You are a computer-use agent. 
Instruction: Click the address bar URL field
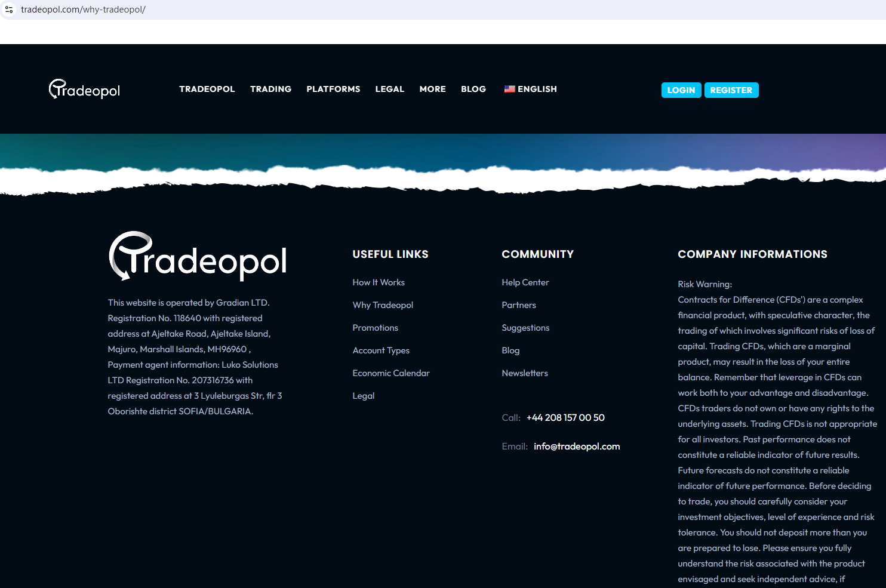442,10
